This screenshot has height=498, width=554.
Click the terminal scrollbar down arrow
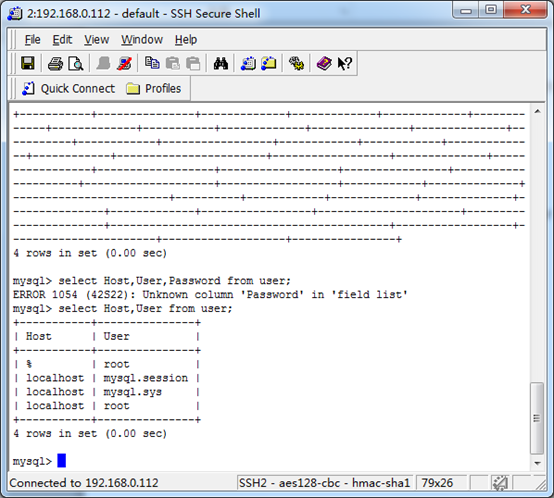(537, 463)
